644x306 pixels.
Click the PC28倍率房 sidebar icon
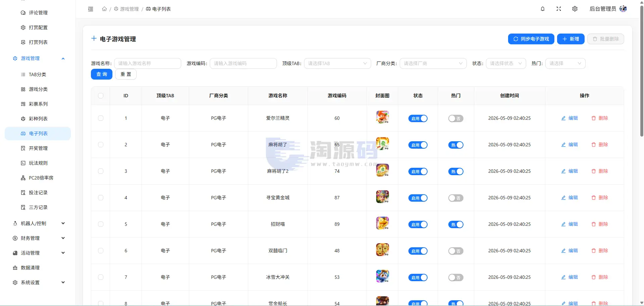[x=23, y=178]
